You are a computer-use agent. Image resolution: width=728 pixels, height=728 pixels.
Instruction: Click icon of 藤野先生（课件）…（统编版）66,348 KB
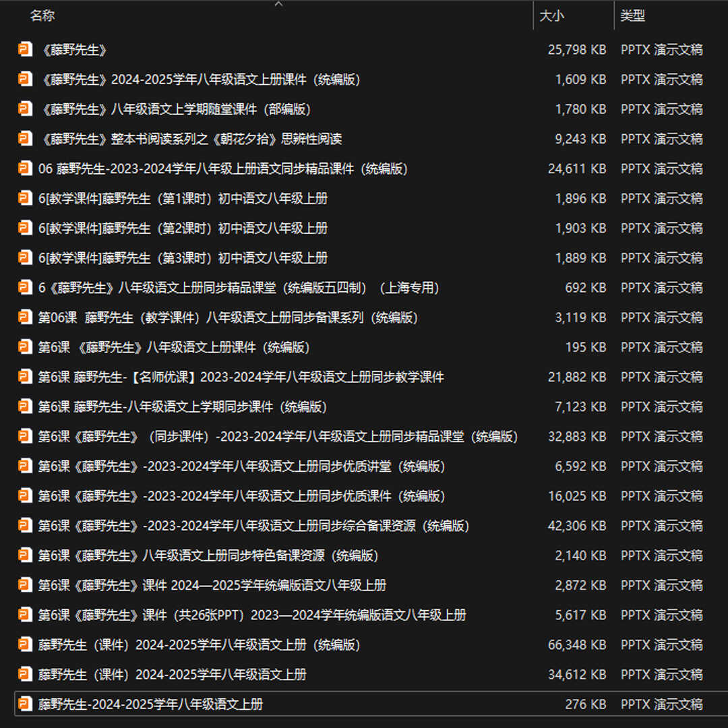[x=25, y=644]
